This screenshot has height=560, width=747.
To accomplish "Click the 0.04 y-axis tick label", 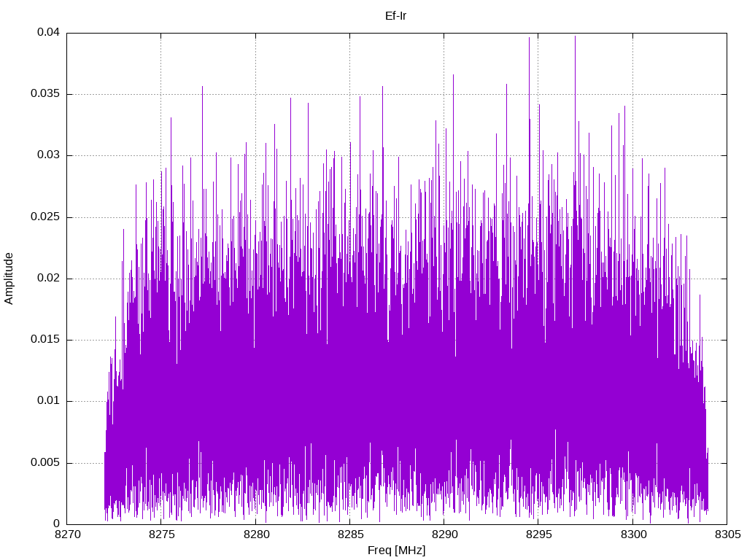I will tap(49, 32).
